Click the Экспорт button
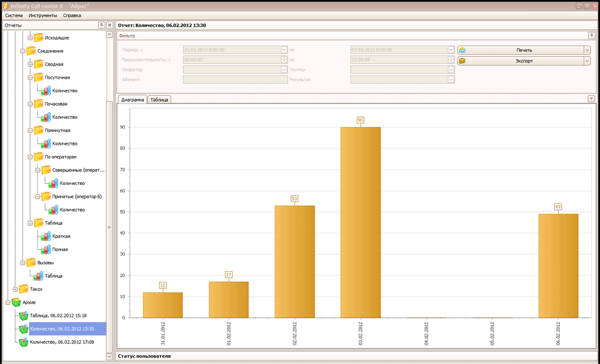Image resolution: width=600 pixels, height=364 pixels. tap(521, 61)
